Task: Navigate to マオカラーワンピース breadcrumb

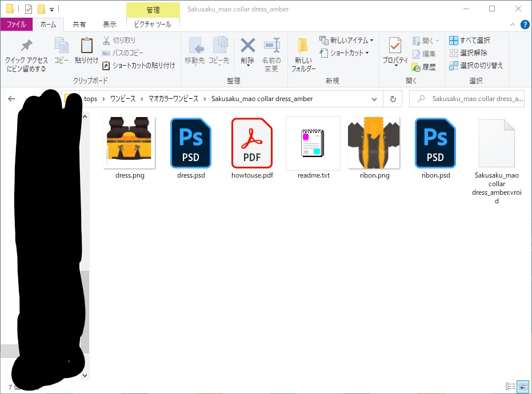Action: pyautogui.click(x=173, y=99)
